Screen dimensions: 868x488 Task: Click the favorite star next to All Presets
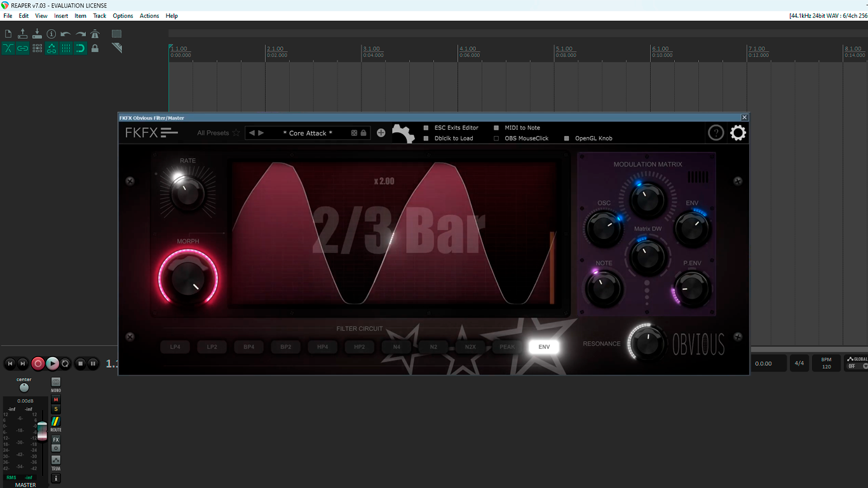[x=236, y=133]
